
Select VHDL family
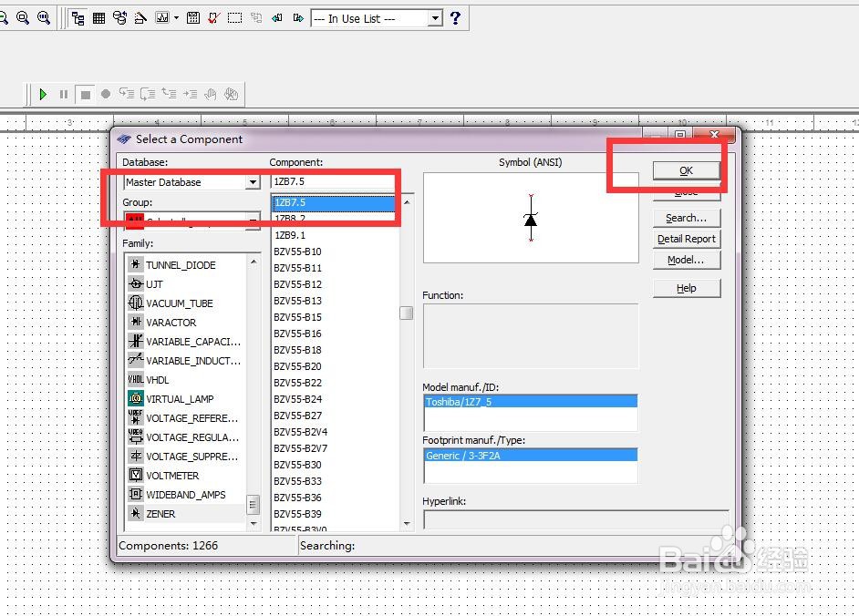tap(185, 380)
